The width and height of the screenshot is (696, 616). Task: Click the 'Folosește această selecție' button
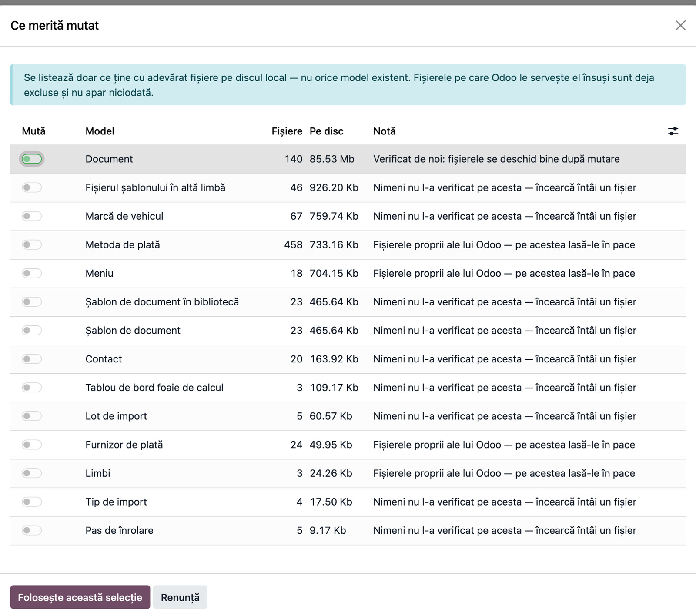coord(80,597)
